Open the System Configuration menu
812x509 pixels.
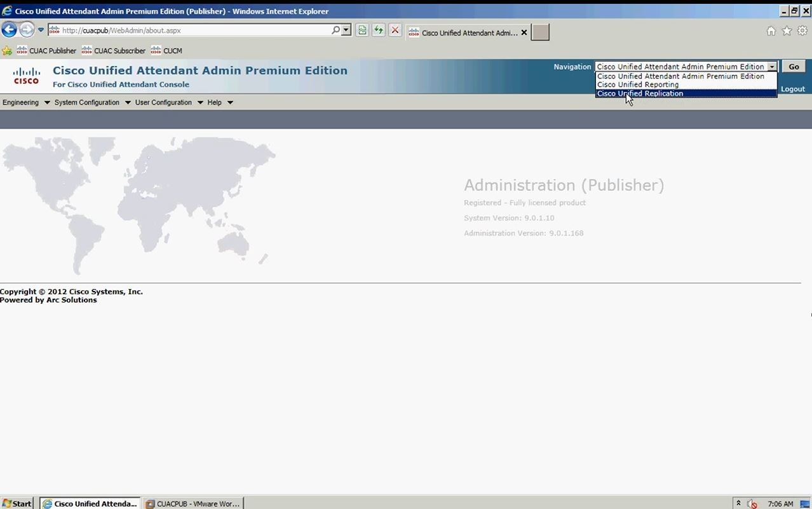click(x=92, y=102)
